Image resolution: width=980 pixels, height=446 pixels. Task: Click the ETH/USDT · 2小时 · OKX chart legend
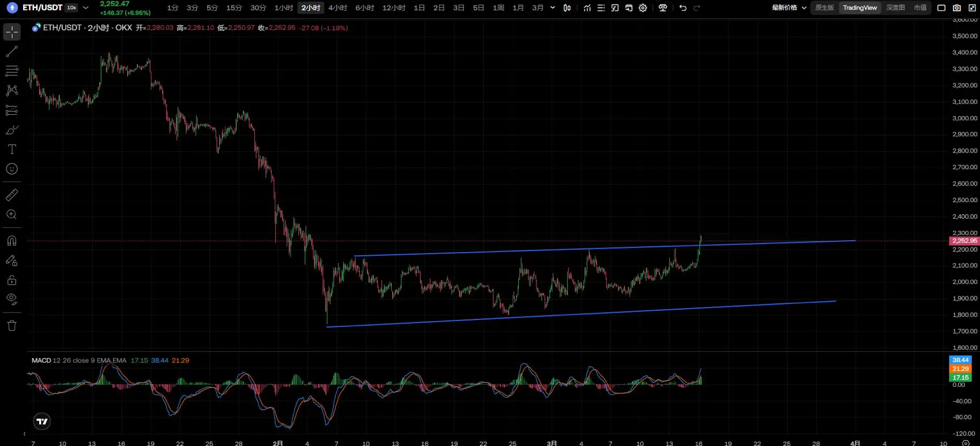87,27
